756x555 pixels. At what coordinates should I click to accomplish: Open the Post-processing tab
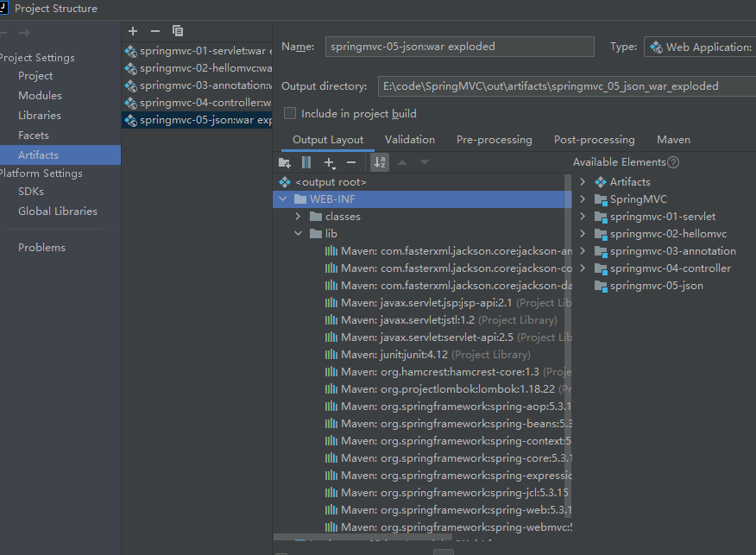595,140
